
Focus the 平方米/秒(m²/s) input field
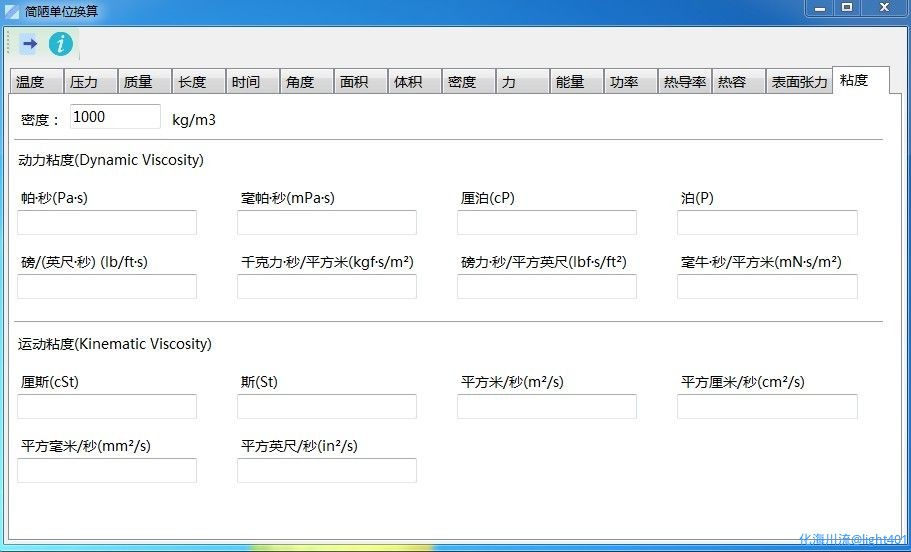[x=547, y=406]
